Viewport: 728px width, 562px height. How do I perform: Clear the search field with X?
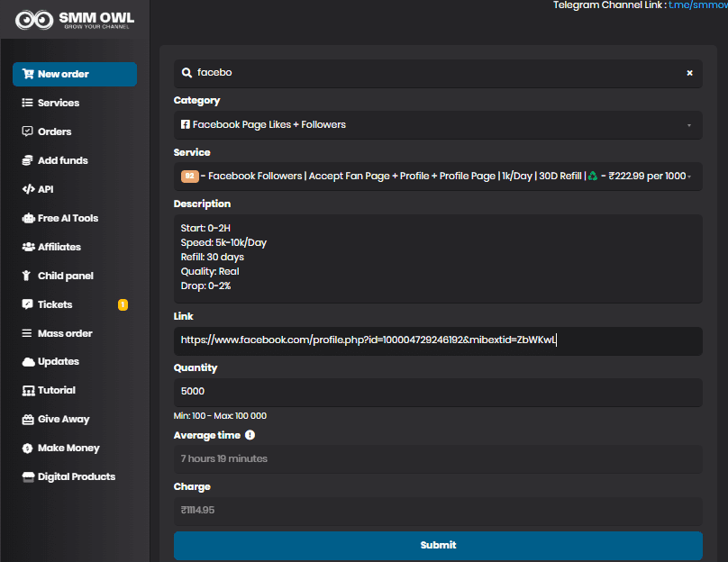(689, 73)
